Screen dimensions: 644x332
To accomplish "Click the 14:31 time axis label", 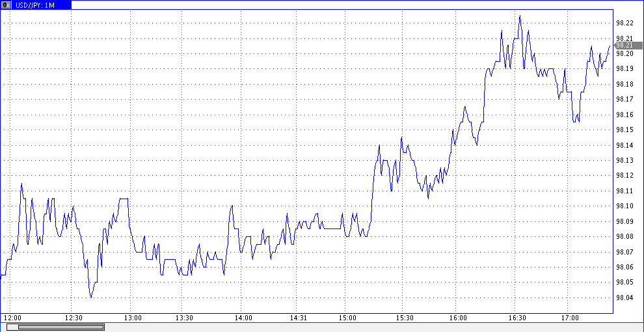I will (x=299, y=318).
